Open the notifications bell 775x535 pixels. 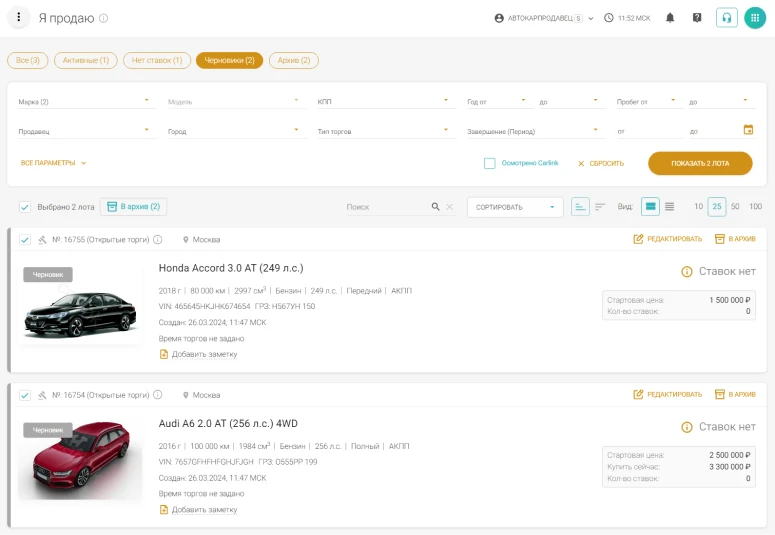click(x=670, y=18)
